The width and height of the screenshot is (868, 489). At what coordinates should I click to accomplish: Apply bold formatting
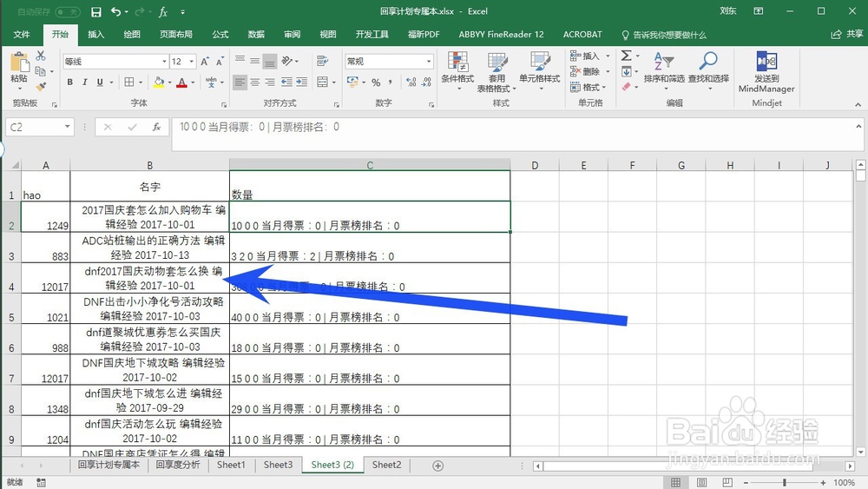69,82
